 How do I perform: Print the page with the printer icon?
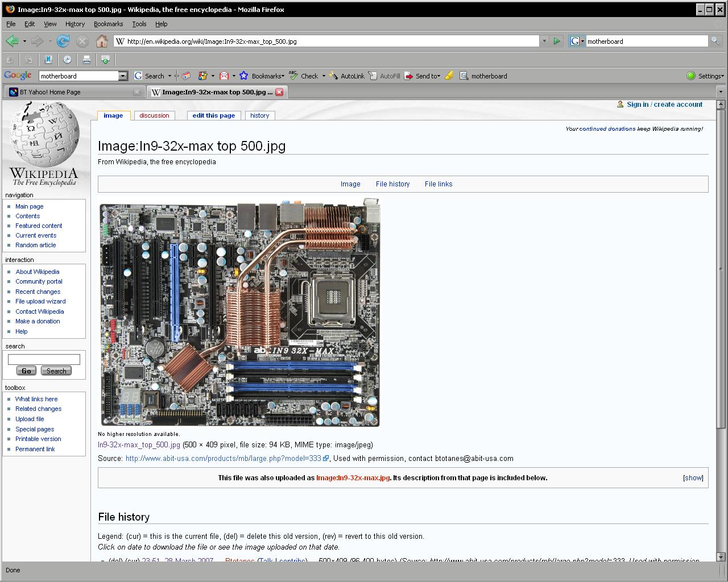pyautogui.click(x=86, y=59)
